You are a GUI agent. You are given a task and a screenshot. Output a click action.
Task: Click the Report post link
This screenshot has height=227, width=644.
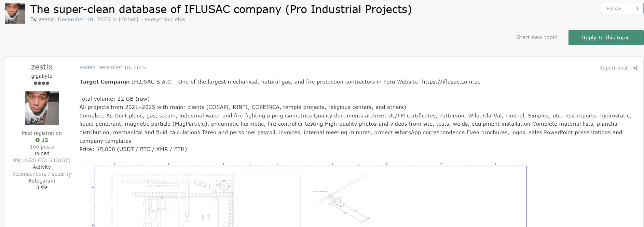pos(613,68)
